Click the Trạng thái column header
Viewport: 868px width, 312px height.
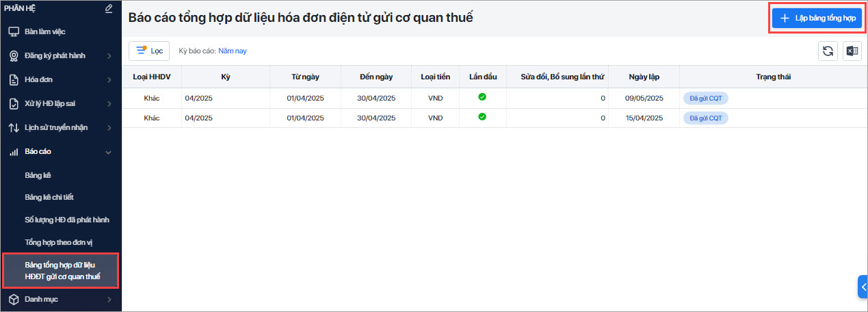774,77
